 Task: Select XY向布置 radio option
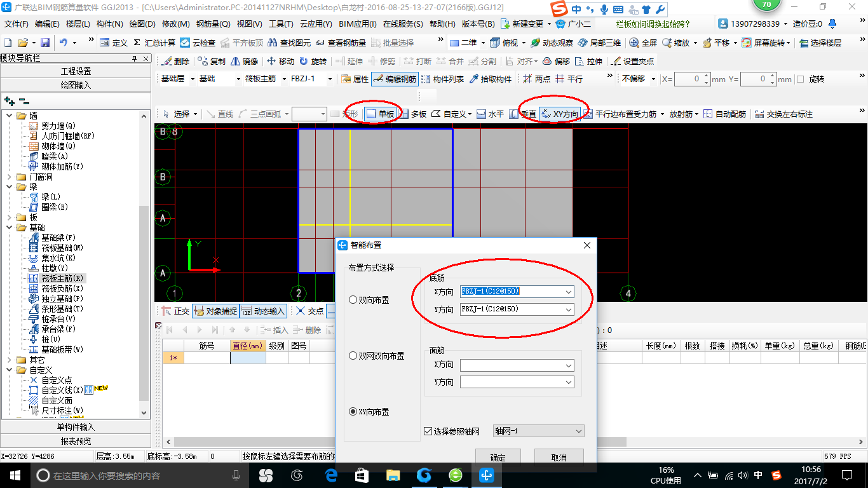tap(353, 412)
